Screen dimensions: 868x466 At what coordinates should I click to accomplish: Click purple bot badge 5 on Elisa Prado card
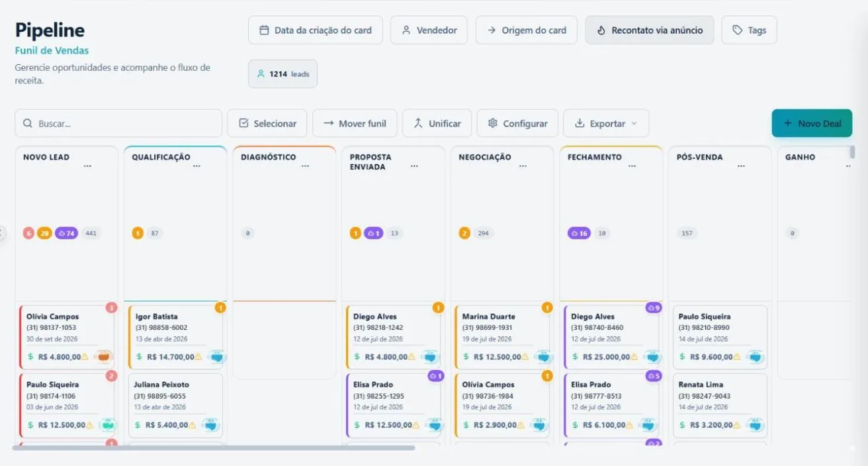tap(654, 376)
